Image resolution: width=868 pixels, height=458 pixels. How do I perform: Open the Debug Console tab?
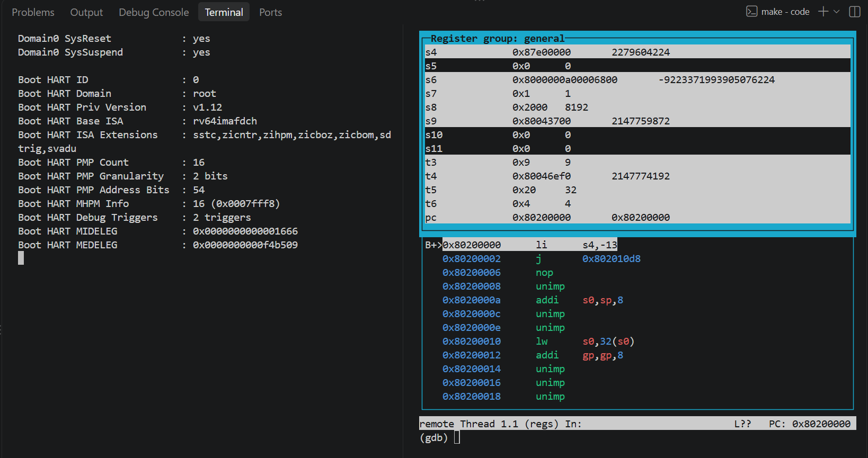click(x=154, y=12)
